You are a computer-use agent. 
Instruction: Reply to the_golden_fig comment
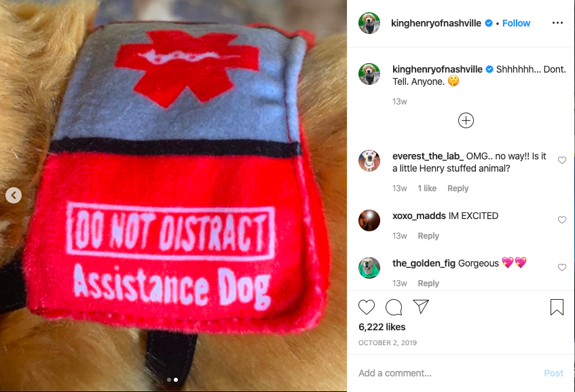pos(428,283)
